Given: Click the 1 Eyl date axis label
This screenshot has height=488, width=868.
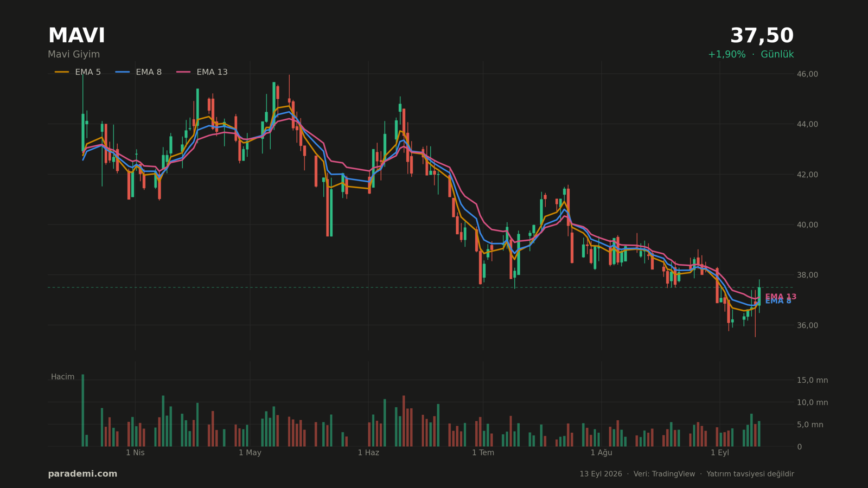Looking at the screenshot, I should click(720, 453).
